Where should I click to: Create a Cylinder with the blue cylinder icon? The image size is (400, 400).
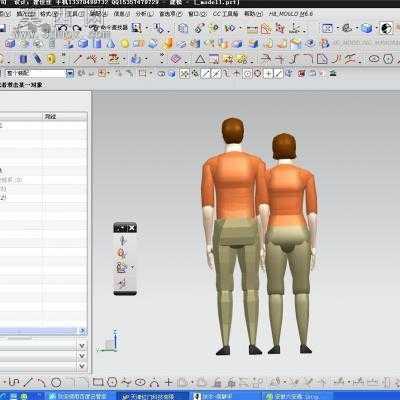tap(97, 44)
